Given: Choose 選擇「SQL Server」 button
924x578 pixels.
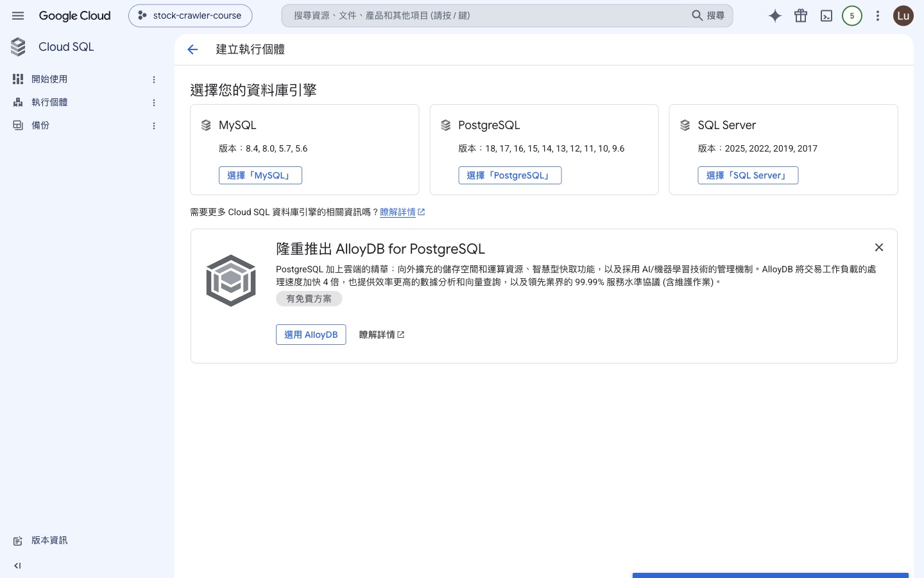Looking at the screenshot, I should 748,175.
